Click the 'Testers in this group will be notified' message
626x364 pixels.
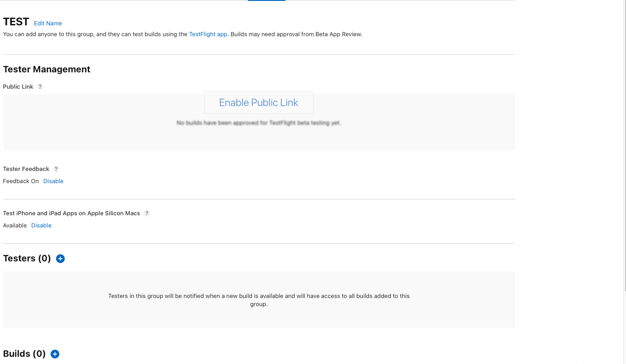[x=259, y=300]
